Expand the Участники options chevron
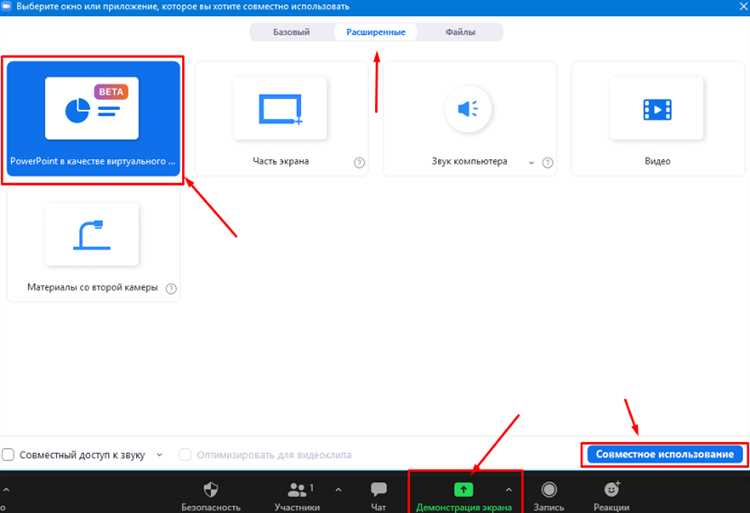750x513 pixels. point(339,490)
